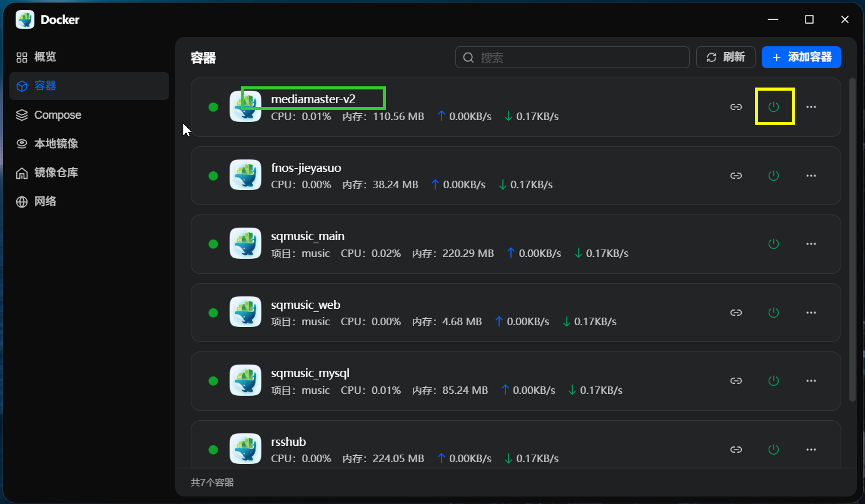Click the 共7个容器 count in footer

coord(212,482)
